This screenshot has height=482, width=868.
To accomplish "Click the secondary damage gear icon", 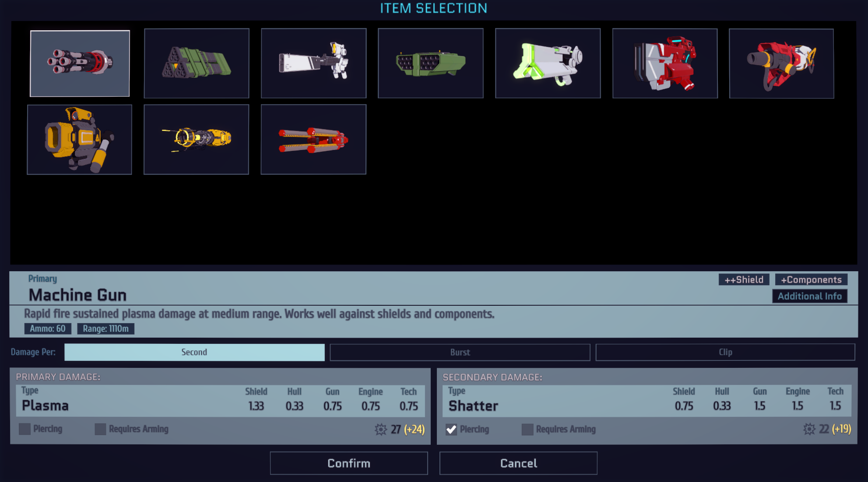I will tap(809, 429).
